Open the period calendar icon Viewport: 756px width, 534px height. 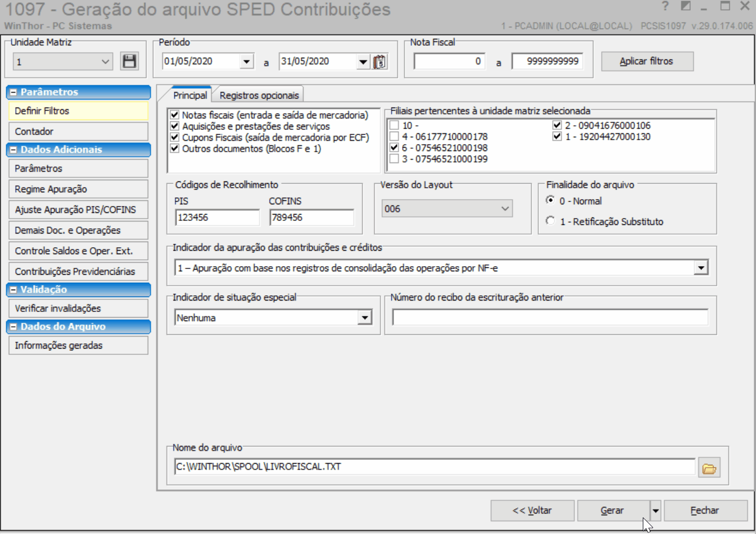(x=380, y=62)
